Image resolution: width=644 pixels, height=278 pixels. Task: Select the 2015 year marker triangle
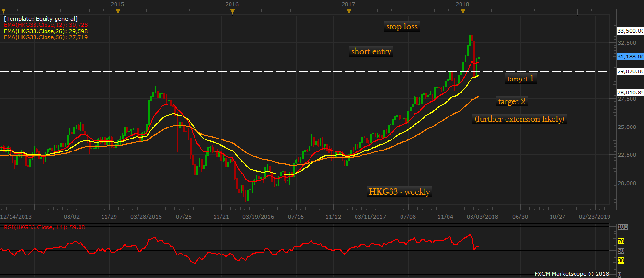point(117,12)
